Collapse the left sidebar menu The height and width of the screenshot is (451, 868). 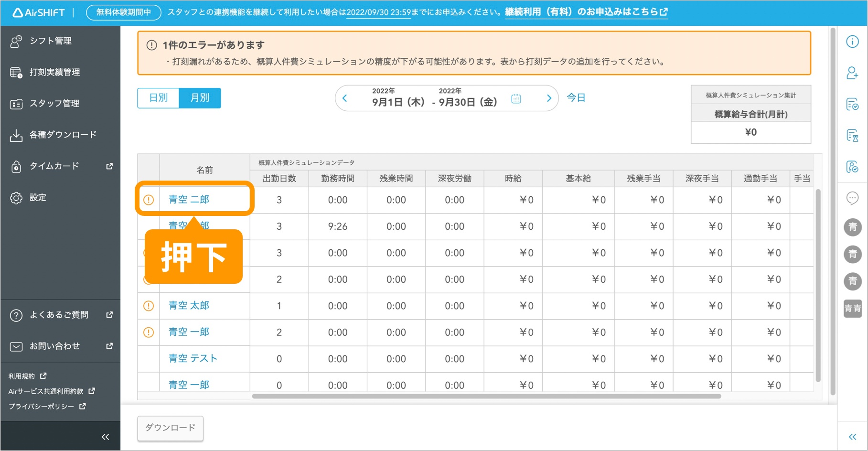point(106,437)
